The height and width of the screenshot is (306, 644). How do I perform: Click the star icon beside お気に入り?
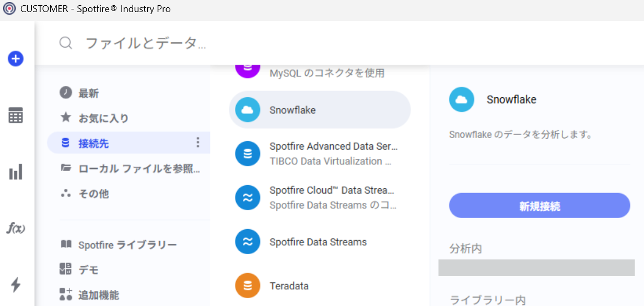[65, 117]
